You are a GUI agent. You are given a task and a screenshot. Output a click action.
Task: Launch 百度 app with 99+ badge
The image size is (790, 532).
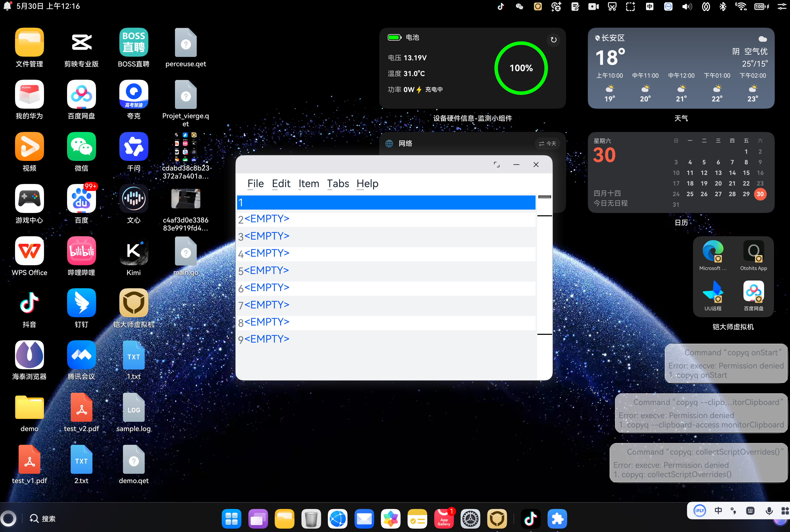pos(82,199)
